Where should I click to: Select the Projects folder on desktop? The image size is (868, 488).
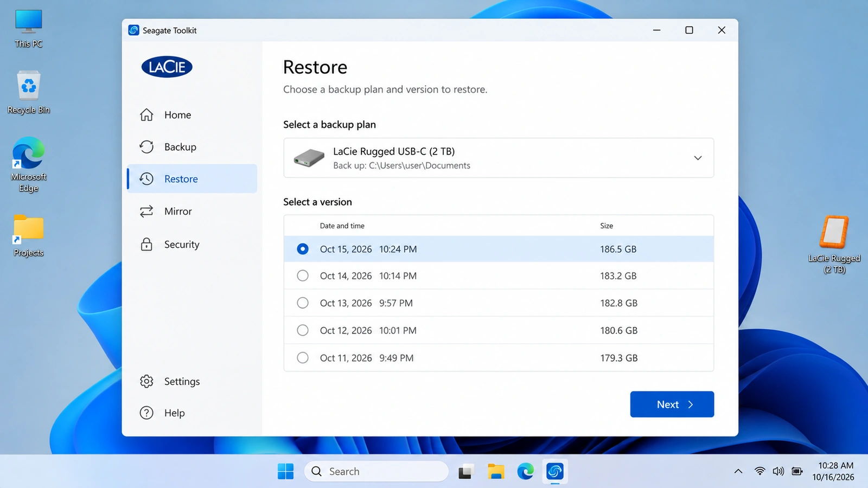coord(29,236)
